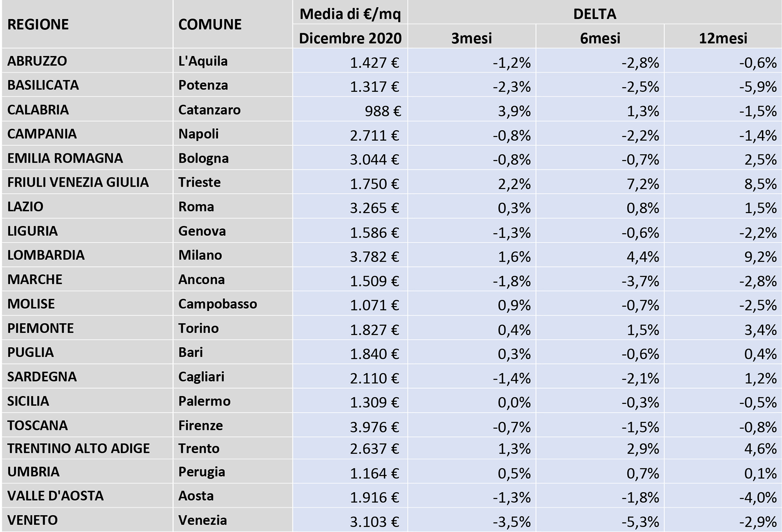Click the Dicembre 2020 column header
This screenshot has height=532, width=782.
pos(350,38)
